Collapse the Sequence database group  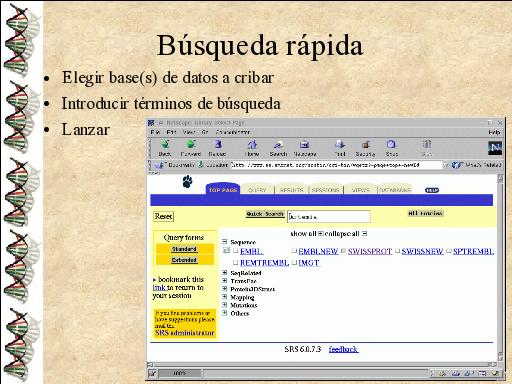coord(225,242)
